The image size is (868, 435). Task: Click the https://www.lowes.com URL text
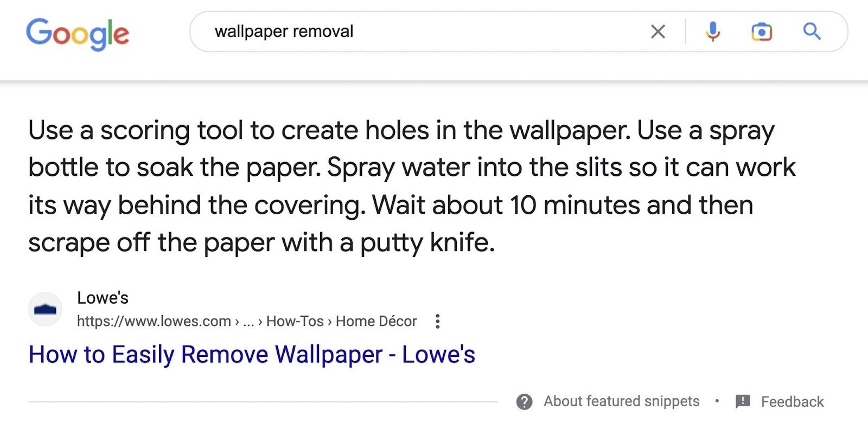coord(154,321)
